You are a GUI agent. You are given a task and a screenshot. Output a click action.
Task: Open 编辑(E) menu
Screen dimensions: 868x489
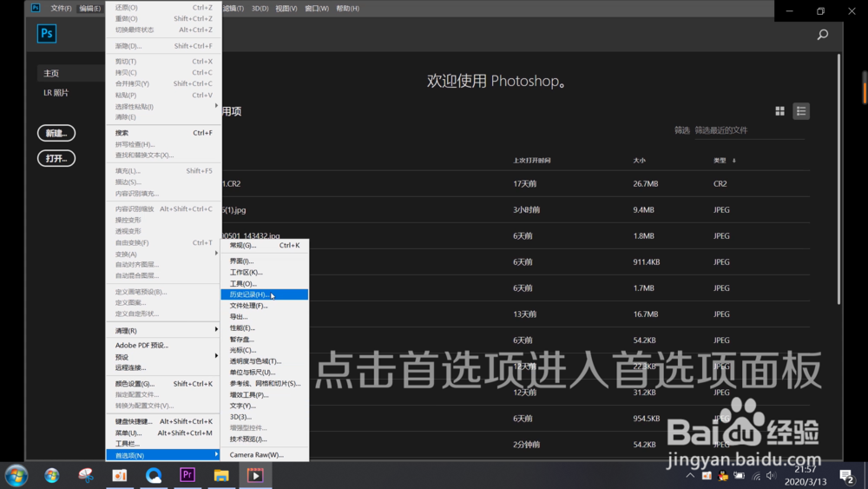point(89,9)
